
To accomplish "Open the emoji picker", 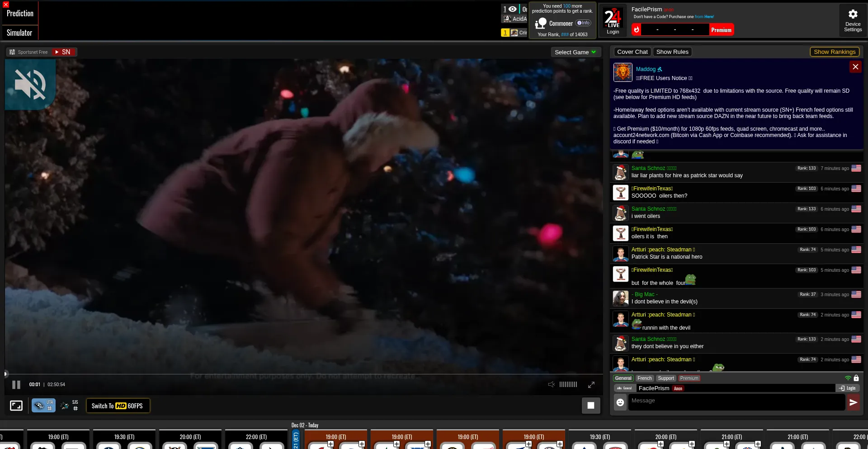I will tap(620, 402).
